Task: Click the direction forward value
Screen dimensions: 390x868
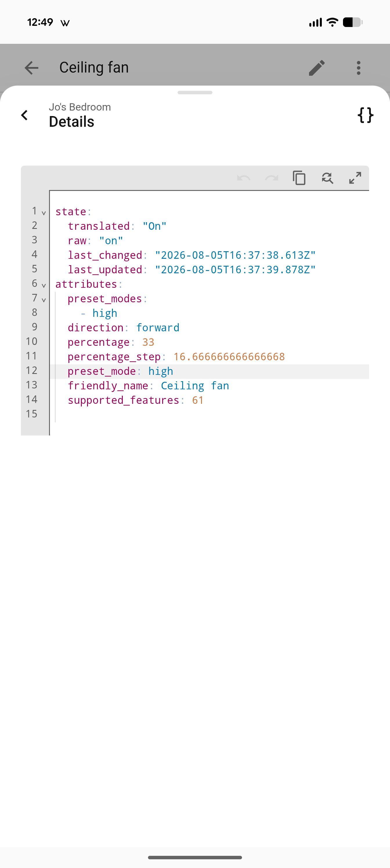Action: pos(158,328)
